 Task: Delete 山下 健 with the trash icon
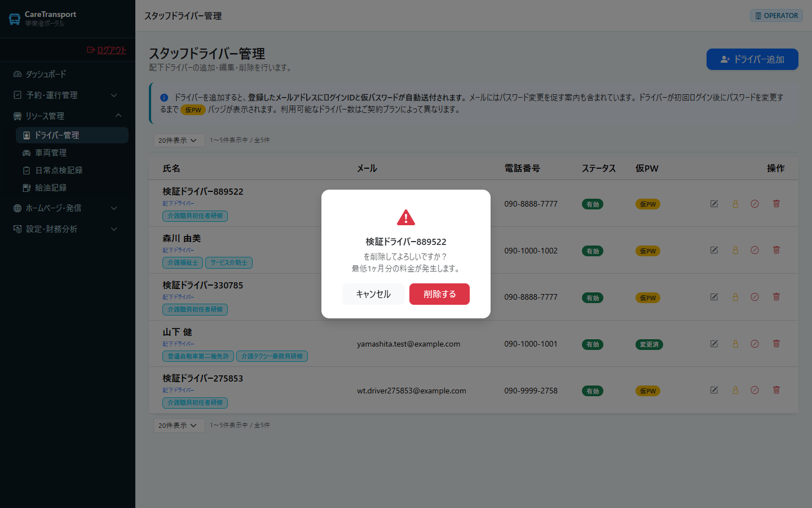click(x=776, y=344)
